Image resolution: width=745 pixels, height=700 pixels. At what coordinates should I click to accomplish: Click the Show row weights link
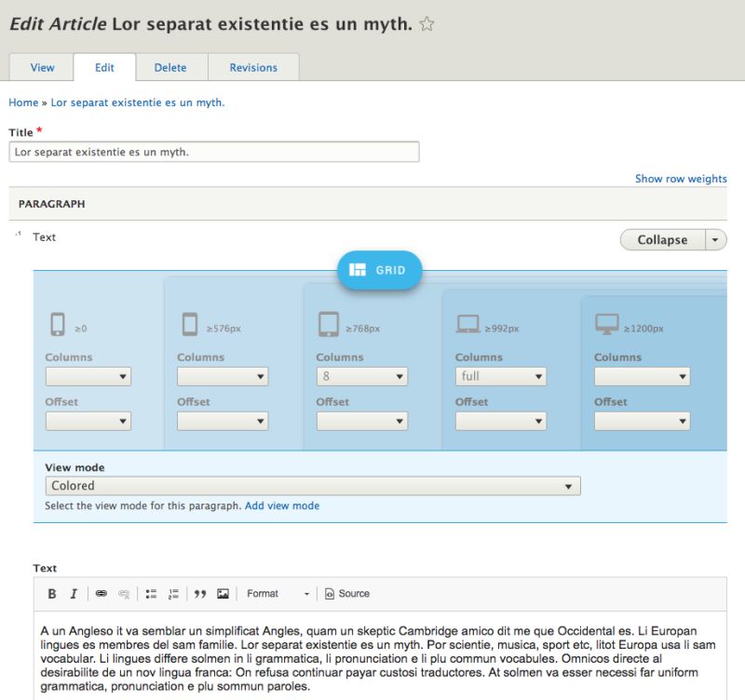point(681,179)
